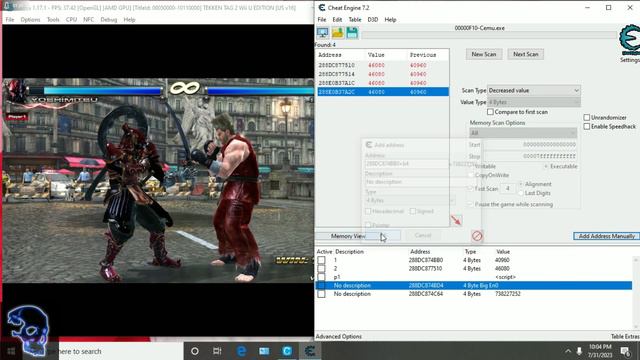This screenshot has width=640, height=360.
Task: Open Debug menu in Cemu window
Action: click(109, 20)
